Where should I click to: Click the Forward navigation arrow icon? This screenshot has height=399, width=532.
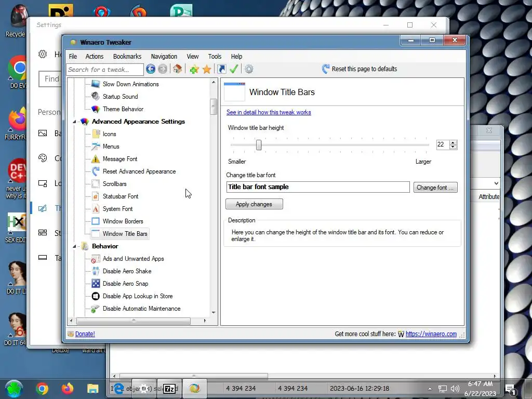click(x=163, y=69)
